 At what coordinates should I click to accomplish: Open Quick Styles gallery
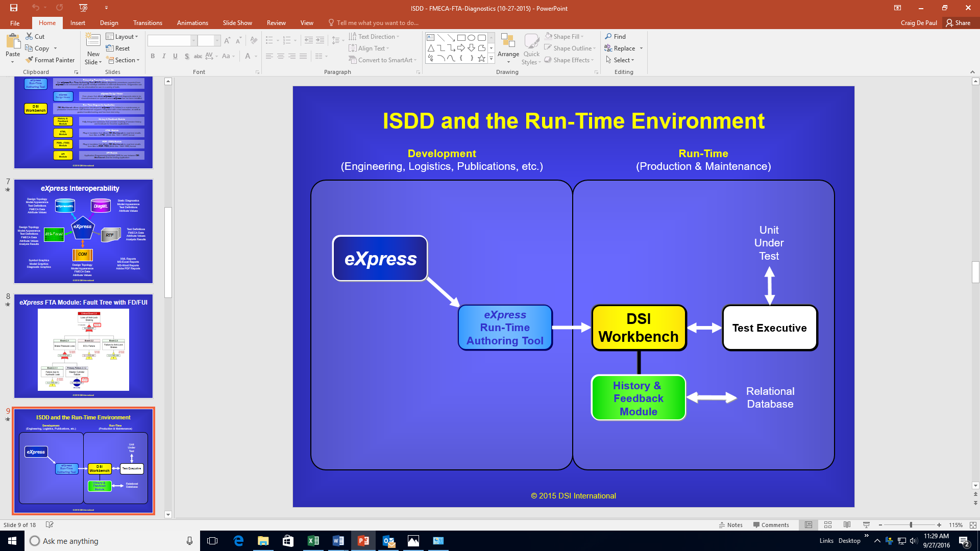[x=531, y=48]
